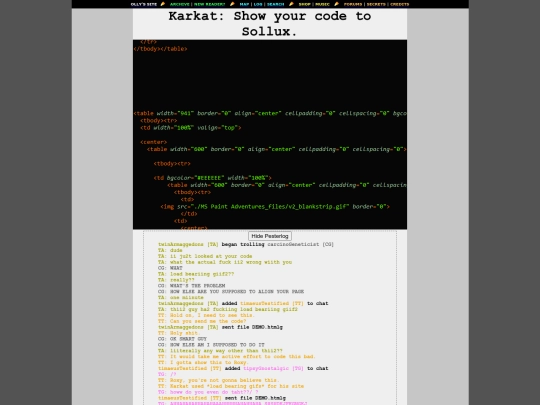Click the code line td bgcolor="#EEEEEE"
This screenshot has height=405, width=540.
(212, 178)
